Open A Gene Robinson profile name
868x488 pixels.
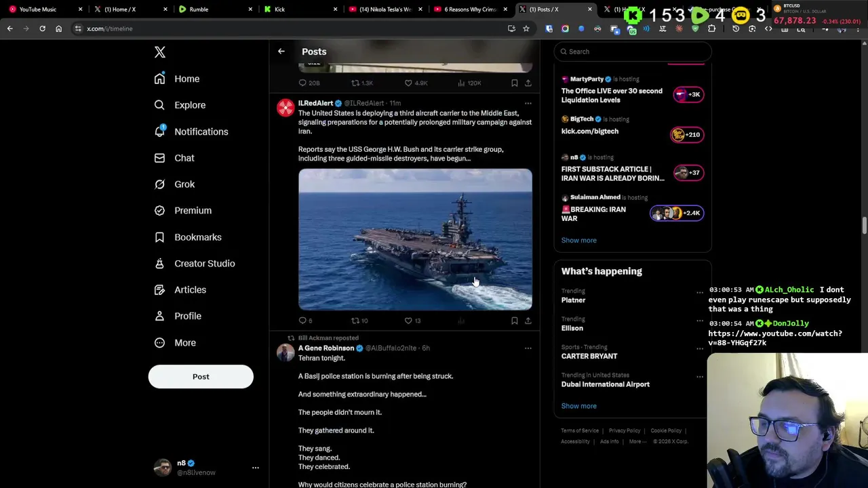point(326,348)
